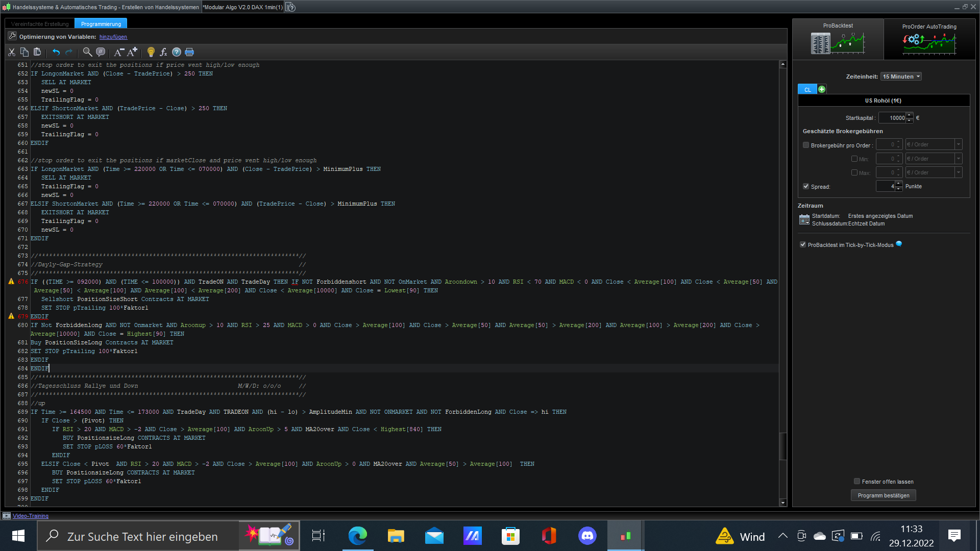The image size is (980, 551).
Task: Click the undo arrow icon
Action: (56, 52)
